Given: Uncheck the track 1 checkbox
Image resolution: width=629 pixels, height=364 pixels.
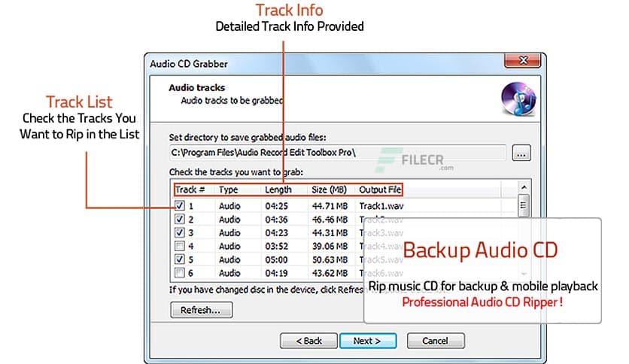Looking at the screenshot, I should 179,205.
